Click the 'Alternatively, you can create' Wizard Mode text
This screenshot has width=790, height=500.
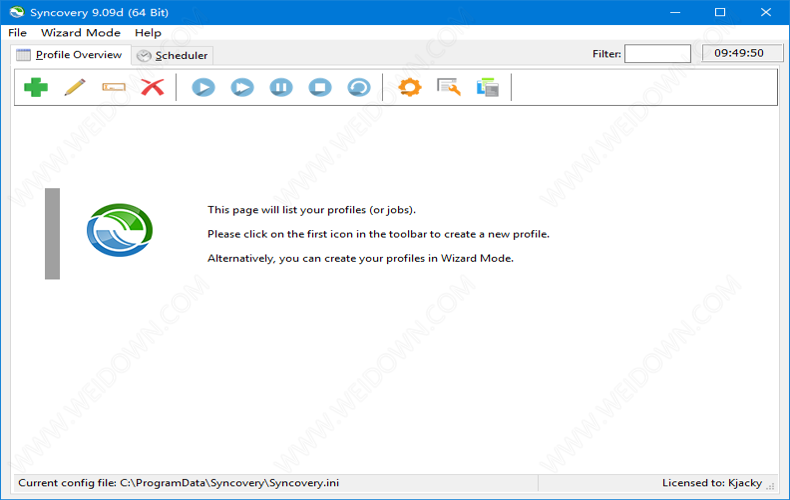(361, 258)
